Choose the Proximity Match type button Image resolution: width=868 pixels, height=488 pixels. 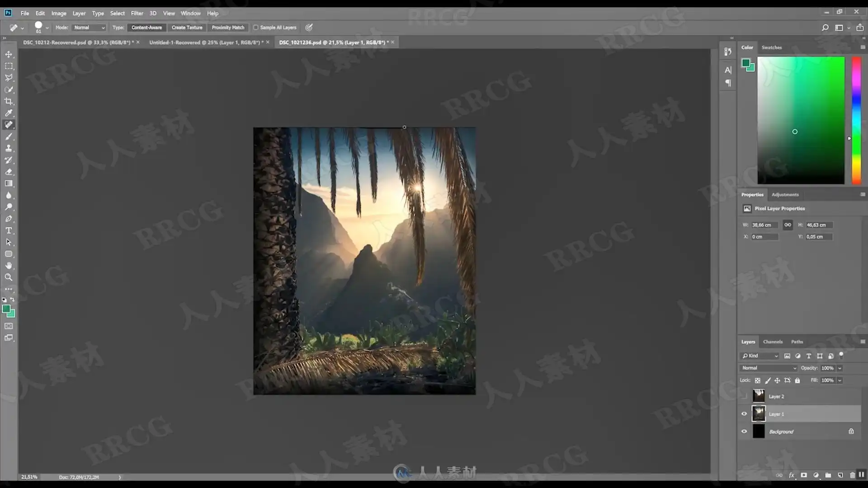point(228,28)
